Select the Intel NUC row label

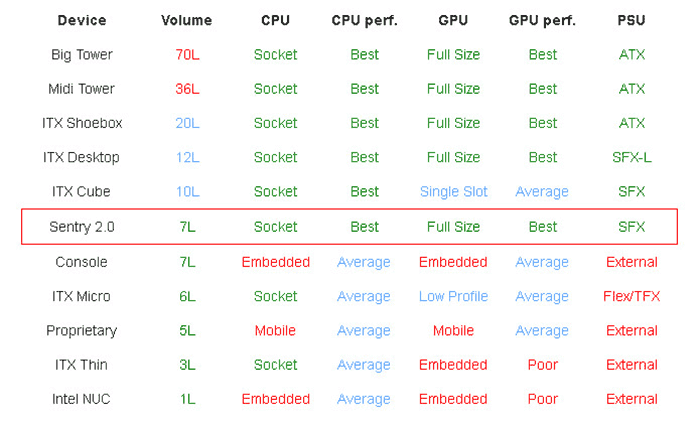[82, 399]
